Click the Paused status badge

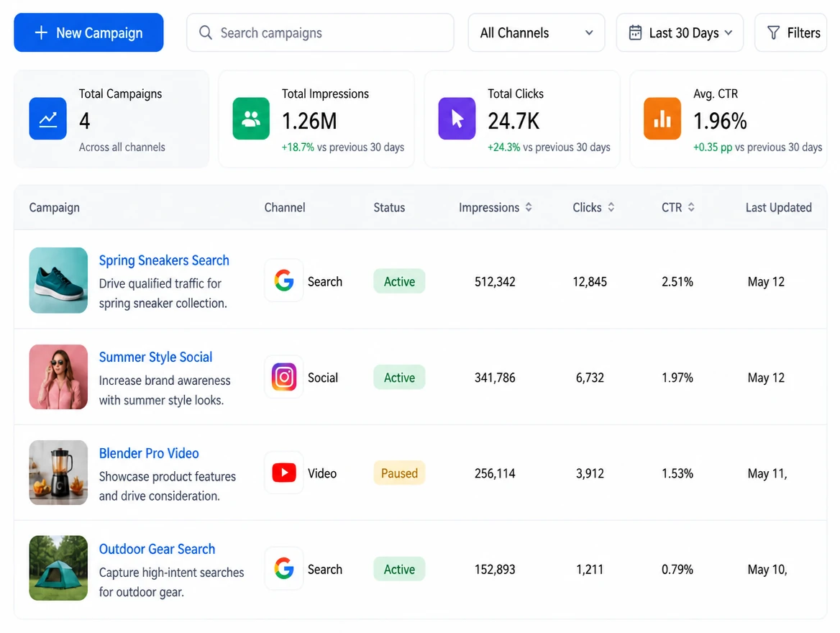tap(399, 473)
